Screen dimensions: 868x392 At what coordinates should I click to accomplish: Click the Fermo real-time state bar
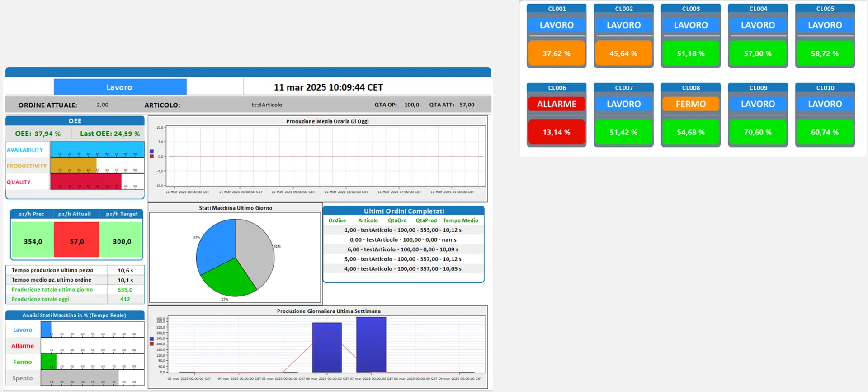point(92,362)
